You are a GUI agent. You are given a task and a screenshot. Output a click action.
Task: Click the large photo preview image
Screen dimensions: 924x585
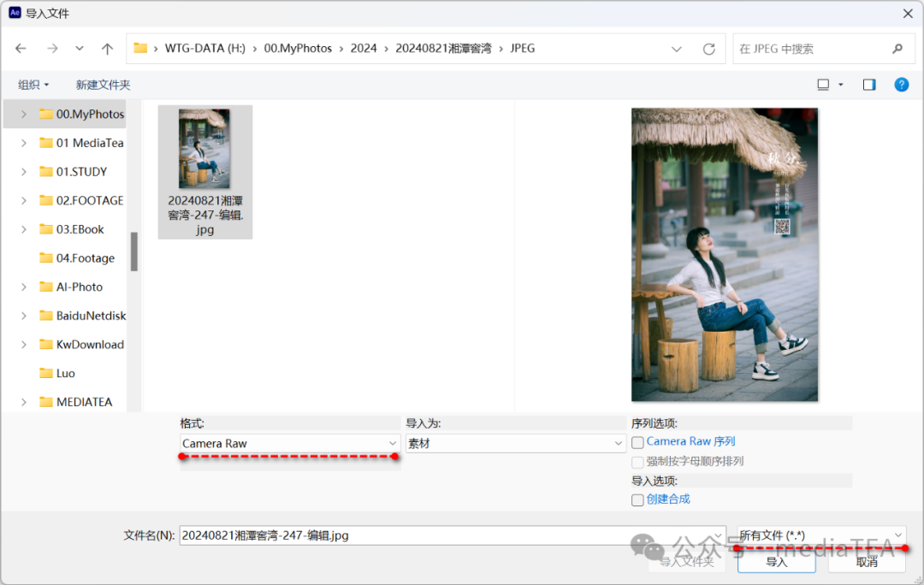point(725,255)
